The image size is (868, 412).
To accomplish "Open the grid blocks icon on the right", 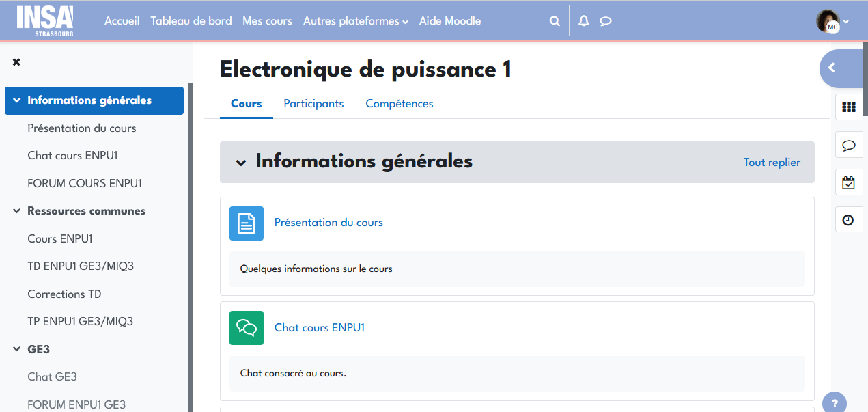I will [x=849, y=107].
